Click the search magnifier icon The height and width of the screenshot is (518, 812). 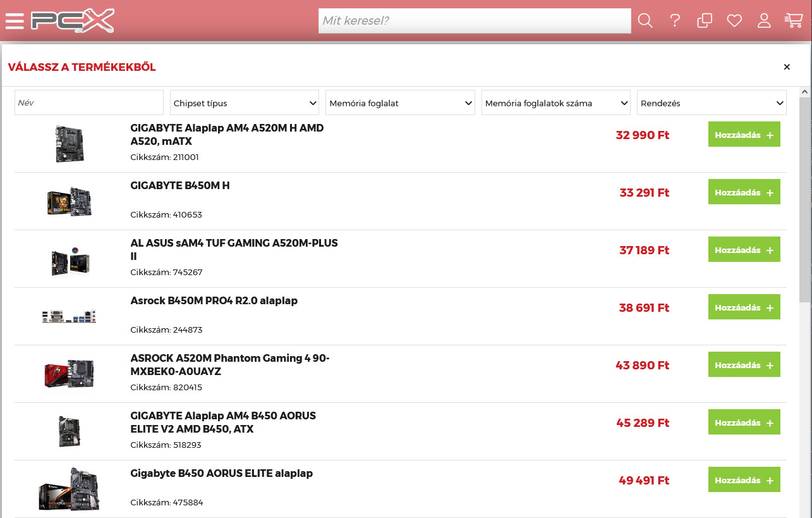pyautogui.click(x=645, y=21)
